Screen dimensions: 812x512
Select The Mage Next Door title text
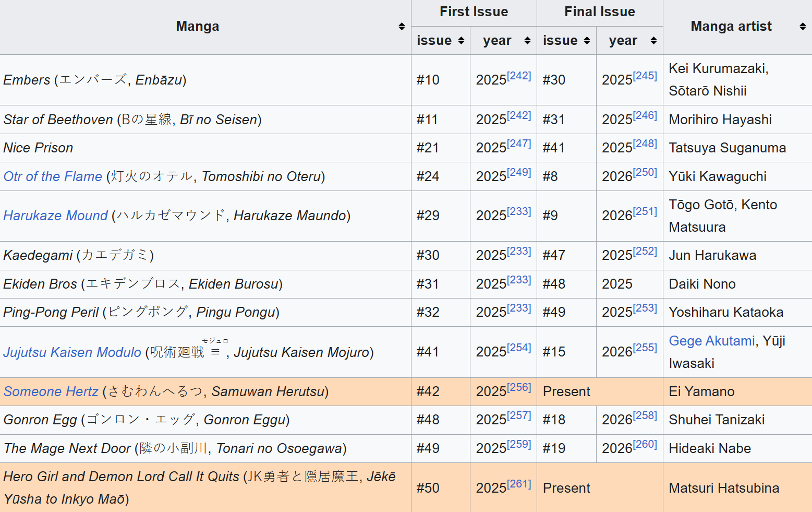pos(67,448)
